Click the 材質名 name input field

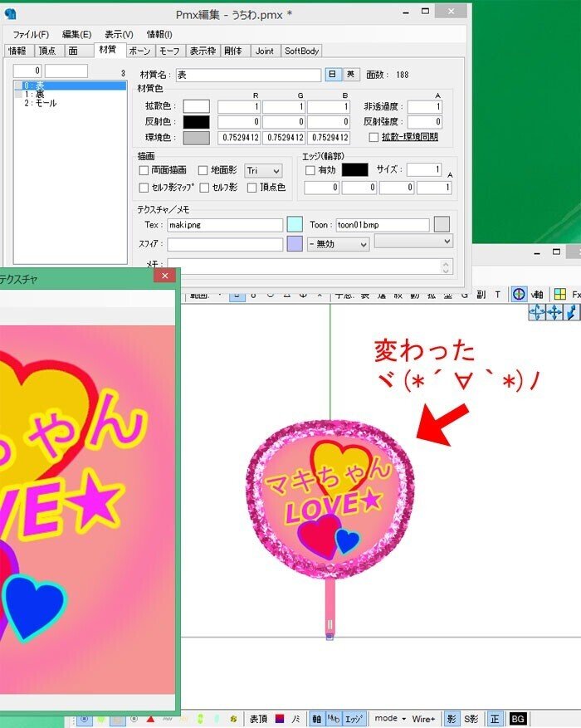point(248,75)
